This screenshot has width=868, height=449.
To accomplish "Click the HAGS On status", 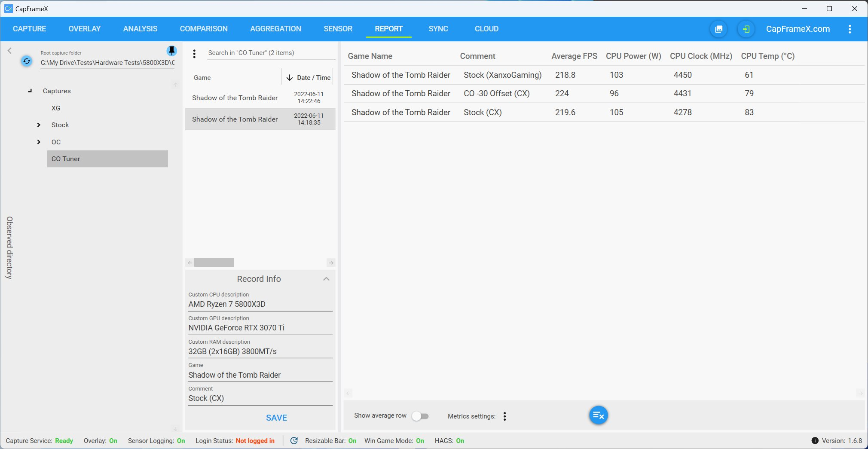I will tap(449, 441).
